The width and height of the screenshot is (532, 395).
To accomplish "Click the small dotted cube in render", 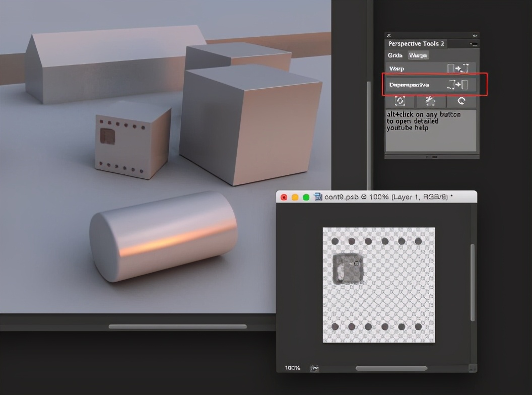I will 132,141.
